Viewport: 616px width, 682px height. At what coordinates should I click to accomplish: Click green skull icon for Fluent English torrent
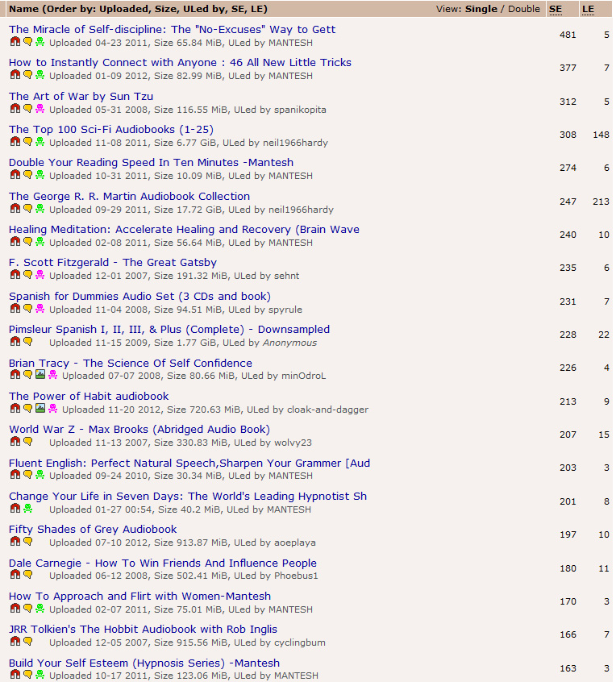click(40, 475)
